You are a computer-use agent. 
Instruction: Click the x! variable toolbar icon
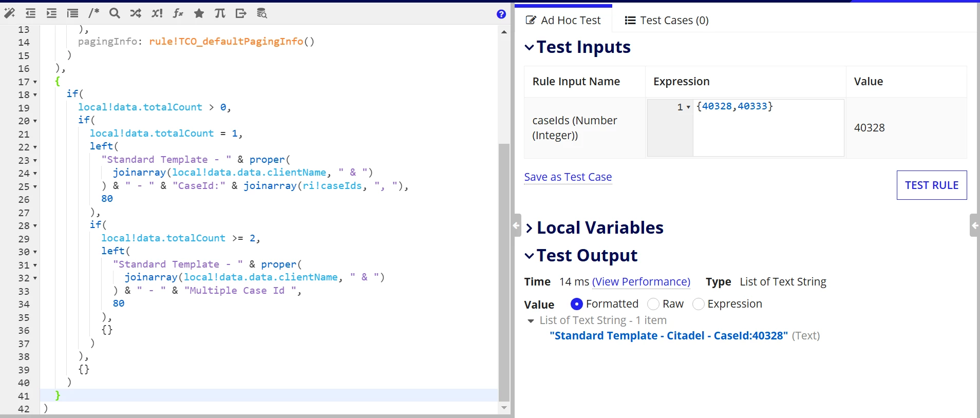click(x=157, y=13)
